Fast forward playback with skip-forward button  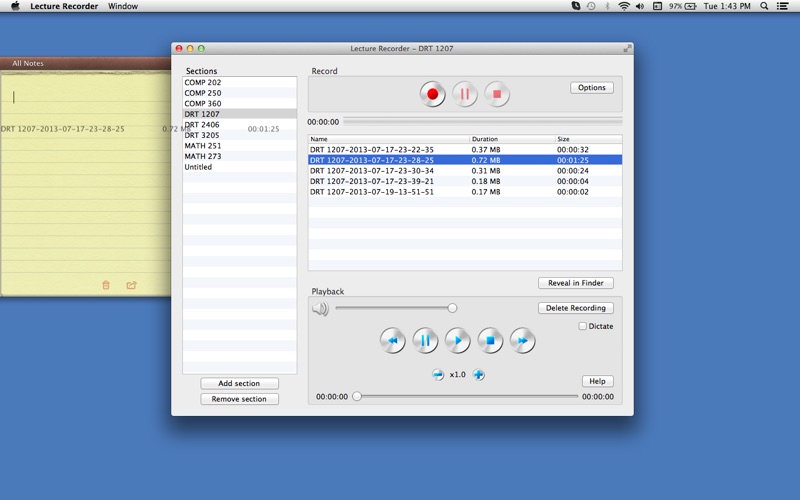[x=522, y=341]
